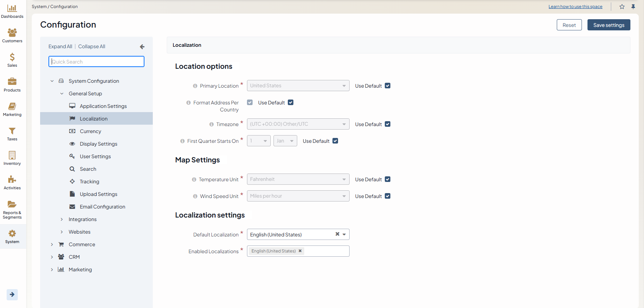Expand main menu with bottom arrow button

click(12, 294)
